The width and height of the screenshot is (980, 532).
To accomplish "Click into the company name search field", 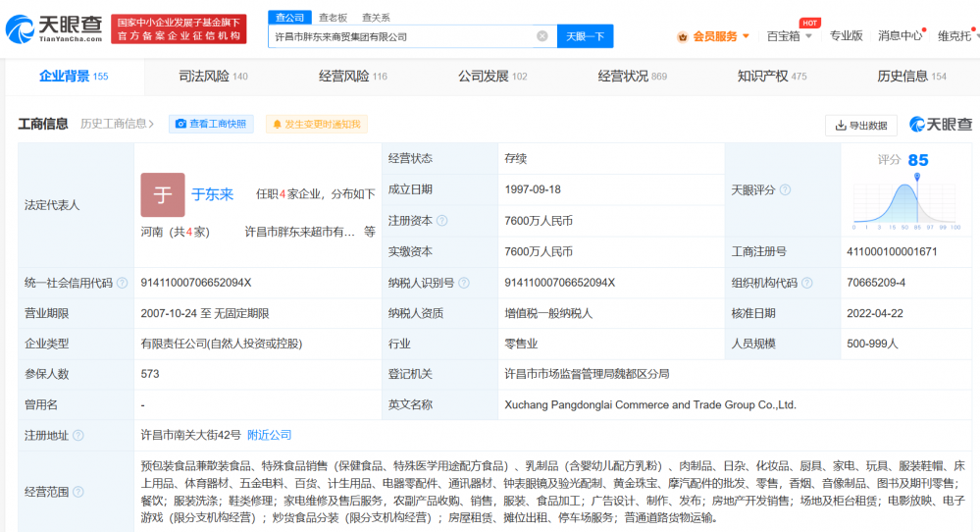I will [402, 36].
